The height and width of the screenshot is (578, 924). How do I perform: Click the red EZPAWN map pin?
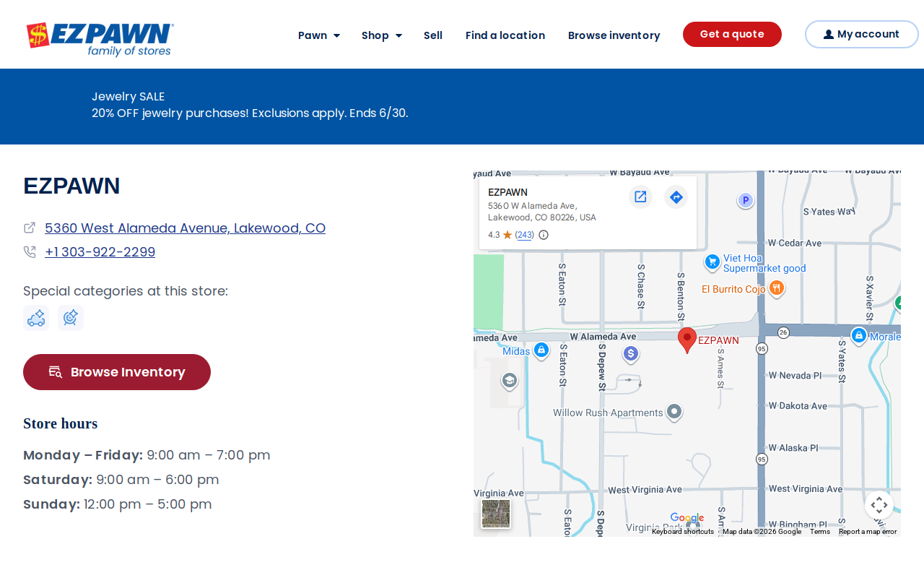pos(687,340)
